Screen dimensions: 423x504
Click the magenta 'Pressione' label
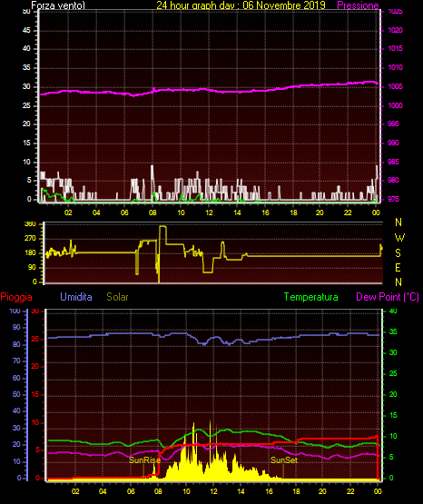click(x=358, y=5)
